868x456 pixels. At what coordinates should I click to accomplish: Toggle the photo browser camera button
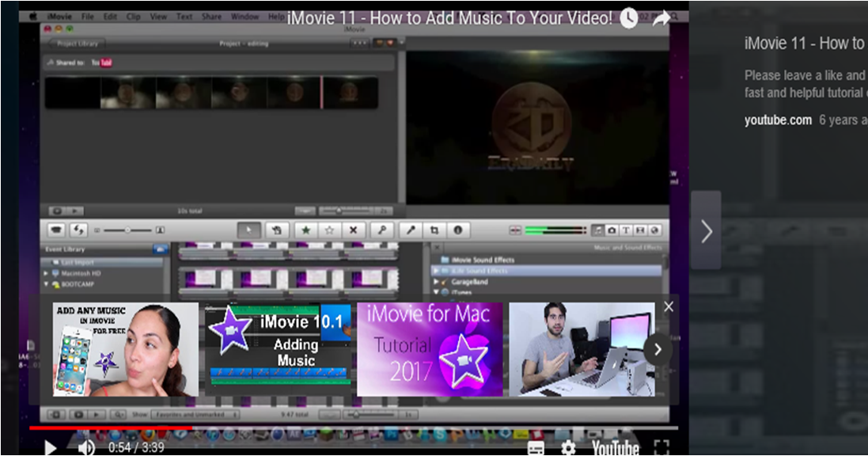pos(612,230)
